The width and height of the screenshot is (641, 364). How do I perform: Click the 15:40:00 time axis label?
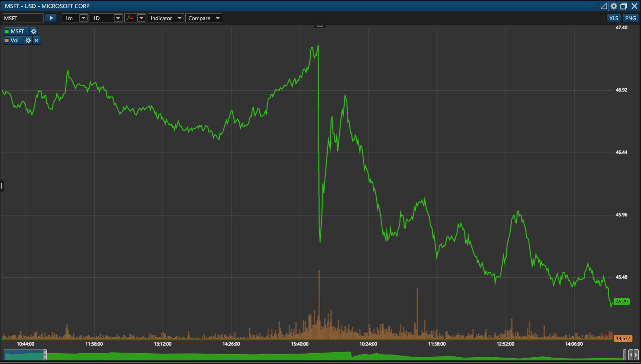click(299, 344)
